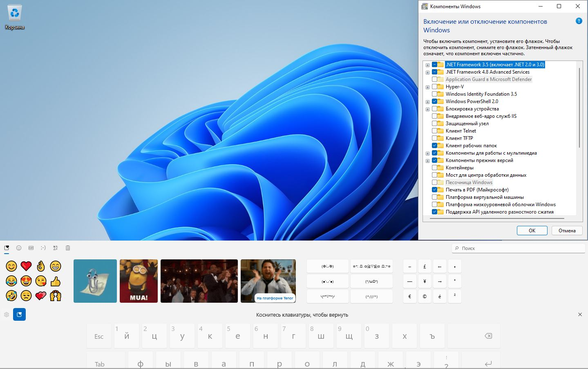Screen dimensions: 588x369
Task: Expand .NET Framework 3.5 tree node
Action: click(427, 65)
